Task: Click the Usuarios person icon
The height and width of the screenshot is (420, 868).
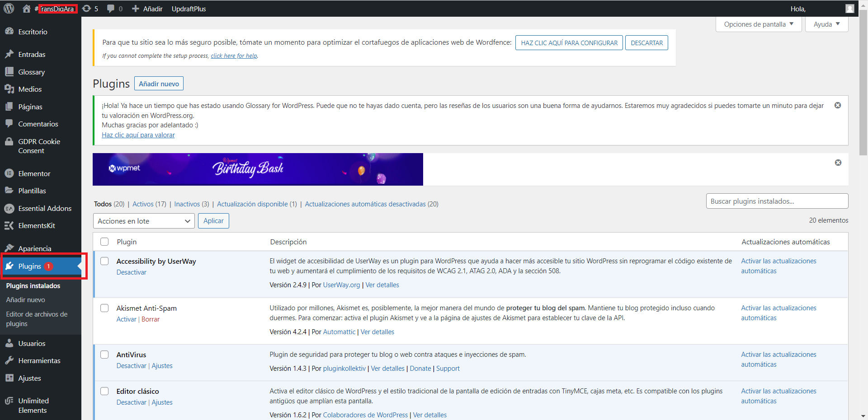Action: [x=9, y=343]
